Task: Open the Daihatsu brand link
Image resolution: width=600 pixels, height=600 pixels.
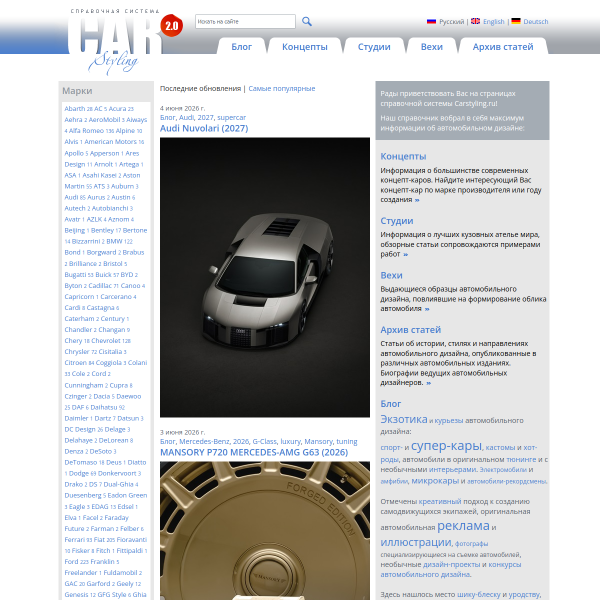Action: (x=104, y=408)
